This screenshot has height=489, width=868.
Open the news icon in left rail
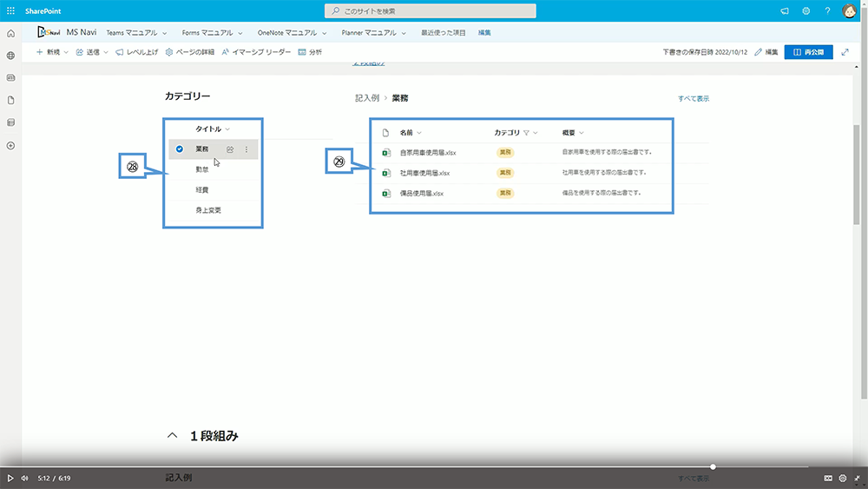(10, 77)
